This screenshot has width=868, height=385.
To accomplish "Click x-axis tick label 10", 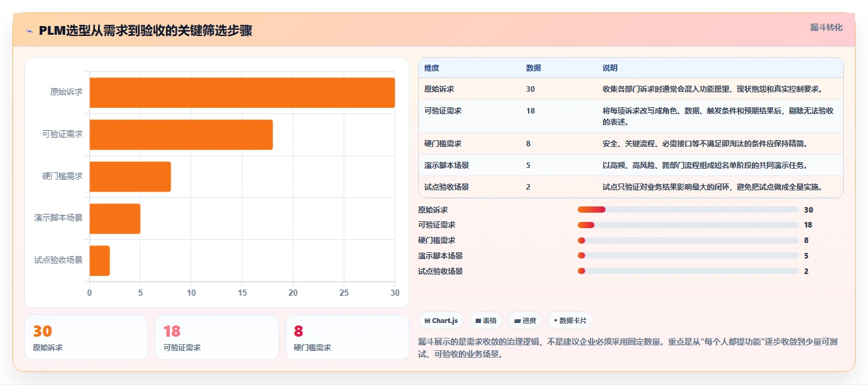I will [x=191, y=293].
